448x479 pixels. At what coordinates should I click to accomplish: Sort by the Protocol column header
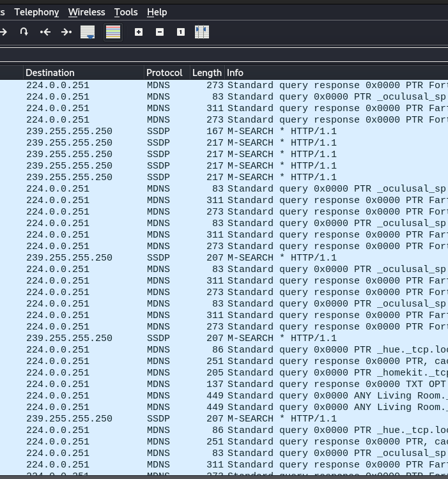tap(167, 73)
